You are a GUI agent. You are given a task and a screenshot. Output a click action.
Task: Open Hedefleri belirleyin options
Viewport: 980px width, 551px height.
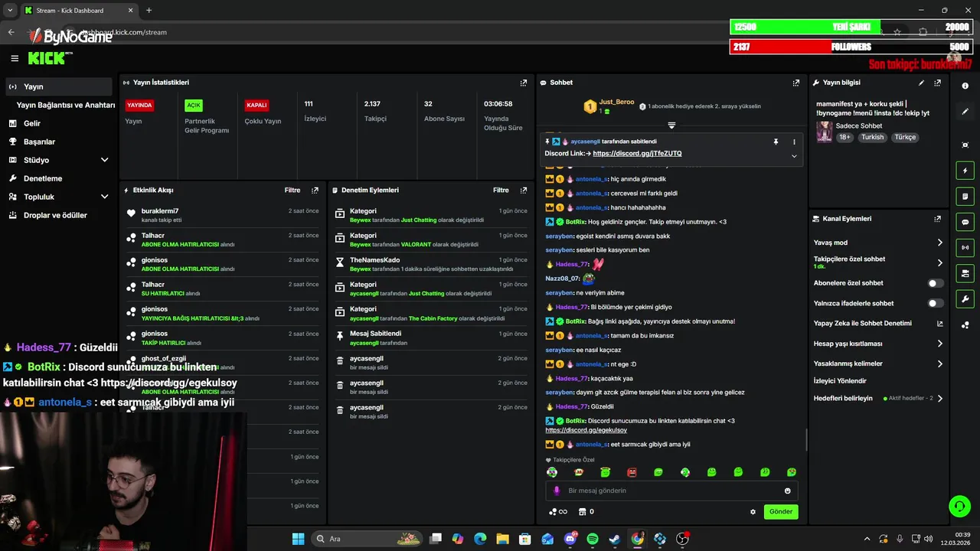coord(878,398)
